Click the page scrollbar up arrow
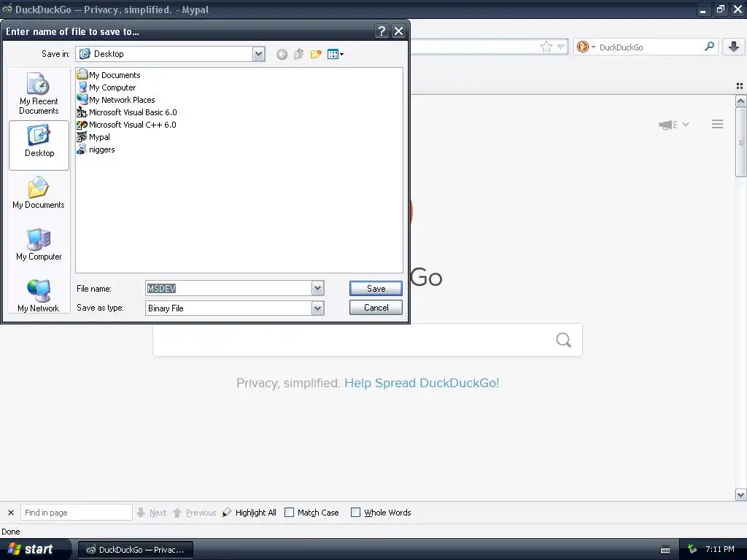Image resolution: width=747 pixels, height=560 pixels. [740, 101]
